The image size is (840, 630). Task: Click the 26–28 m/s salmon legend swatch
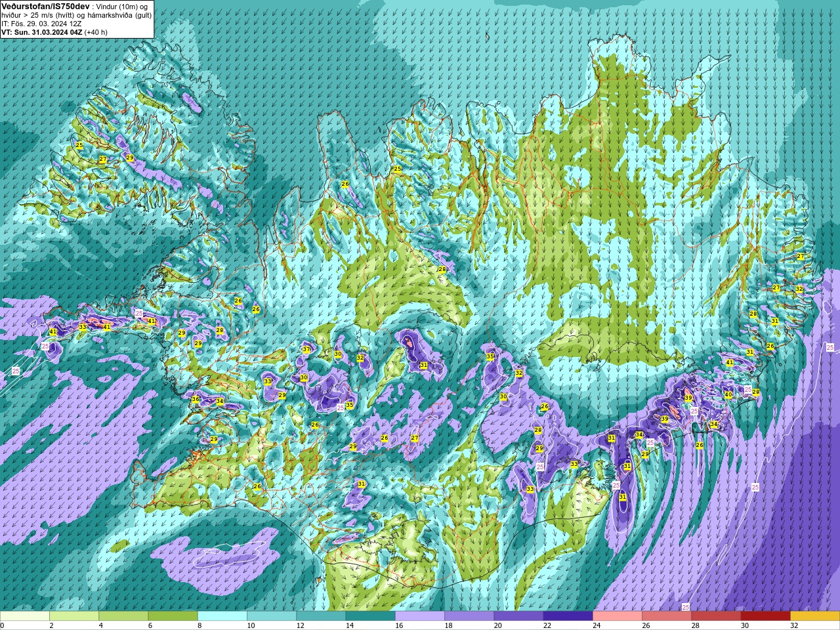[x=667, y=616]
